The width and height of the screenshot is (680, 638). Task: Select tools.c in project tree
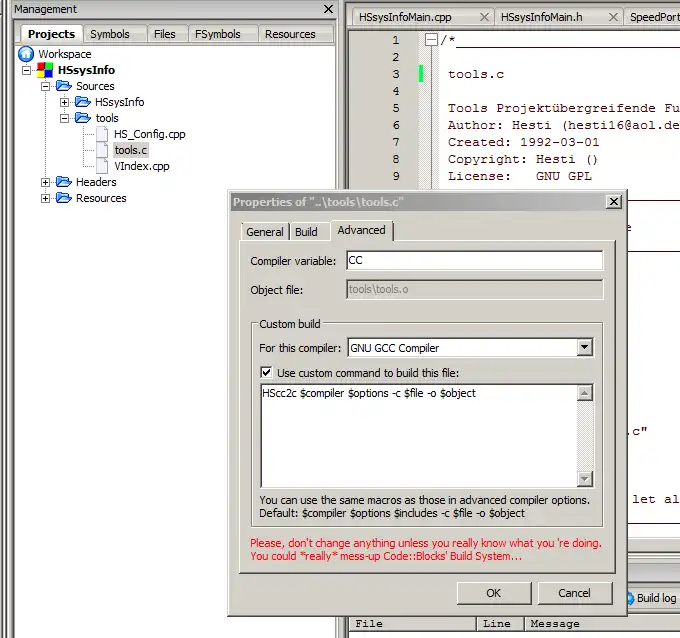pos(131,150)
